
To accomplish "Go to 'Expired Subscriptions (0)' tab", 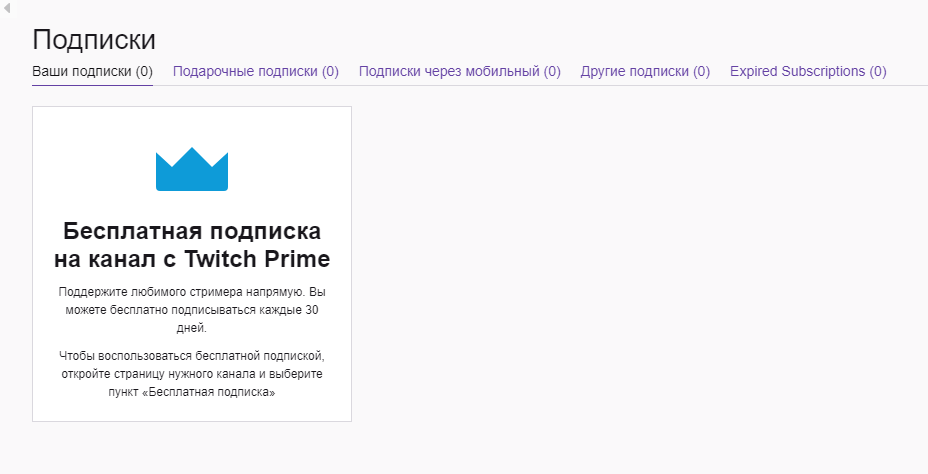I will (x=808, y=72).
